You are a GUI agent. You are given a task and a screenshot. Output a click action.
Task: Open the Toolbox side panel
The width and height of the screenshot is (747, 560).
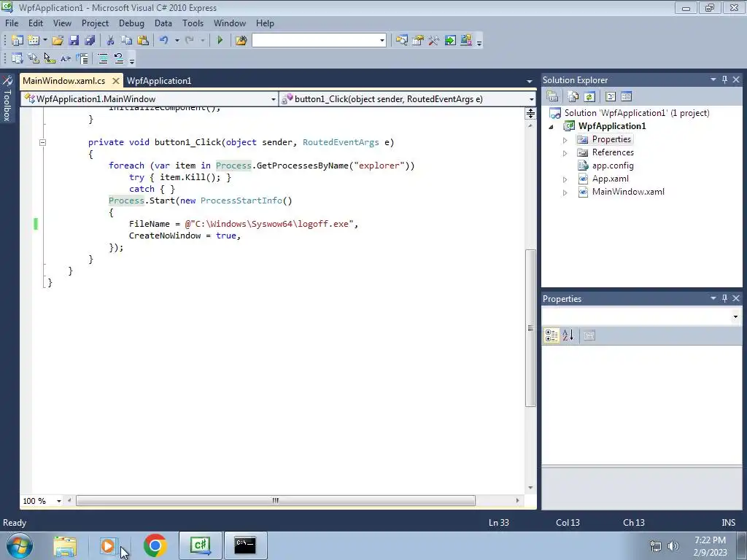tap(7, 99)
